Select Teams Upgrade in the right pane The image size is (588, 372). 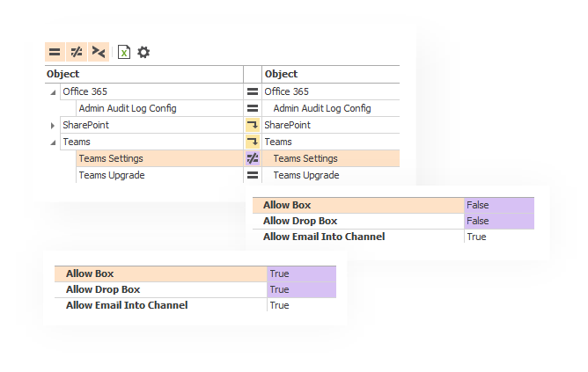(x=305, y=175)
